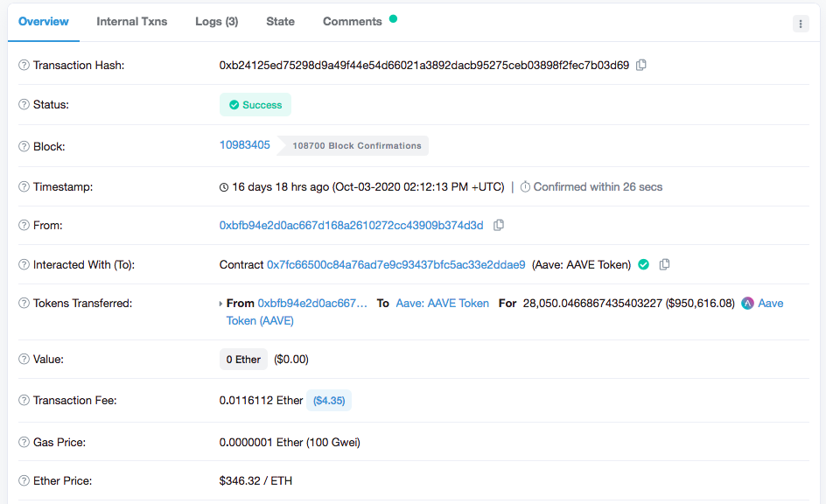The width and height of the screenshot is (826, 504).
Task: Click gas price 0.0000001 Ether (100 Gwei)
Action: tap(290, 443)
